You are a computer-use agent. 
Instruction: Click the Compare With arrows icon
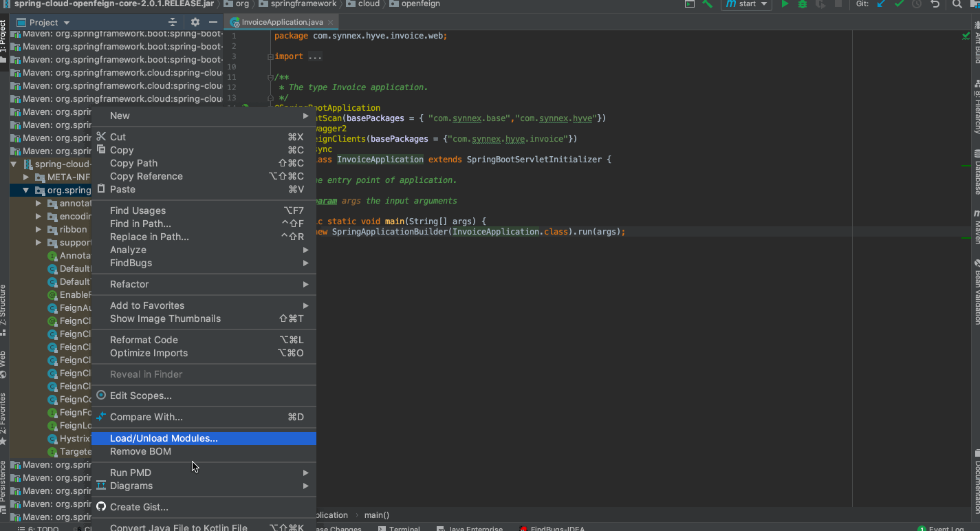101,417
